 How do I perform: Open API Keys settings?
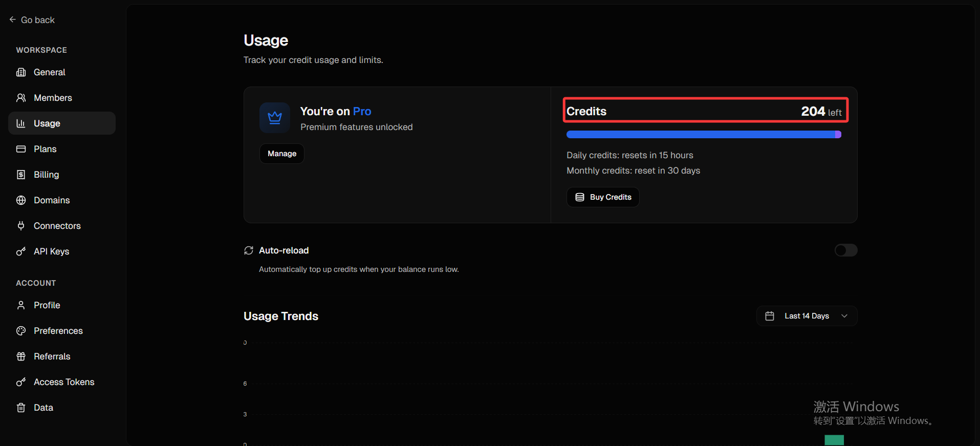pos(62,251)
